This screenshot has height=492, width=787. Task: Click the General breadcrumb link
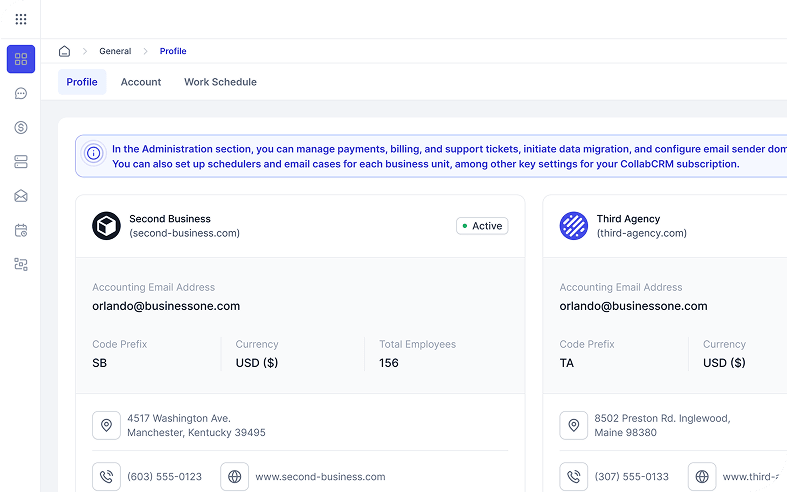tap(115, 51)
